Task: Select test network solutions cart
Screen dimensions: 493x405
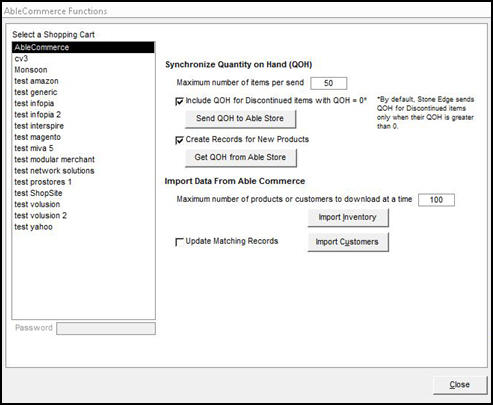Action: click(x=83, y=171)
